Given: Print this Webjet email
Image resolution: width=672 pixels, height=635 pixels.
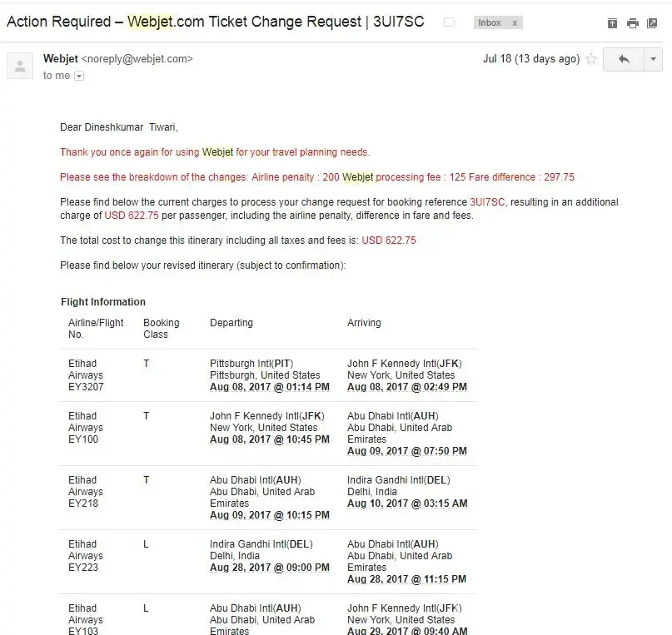Looking at the screenshot, I should 633,23.
